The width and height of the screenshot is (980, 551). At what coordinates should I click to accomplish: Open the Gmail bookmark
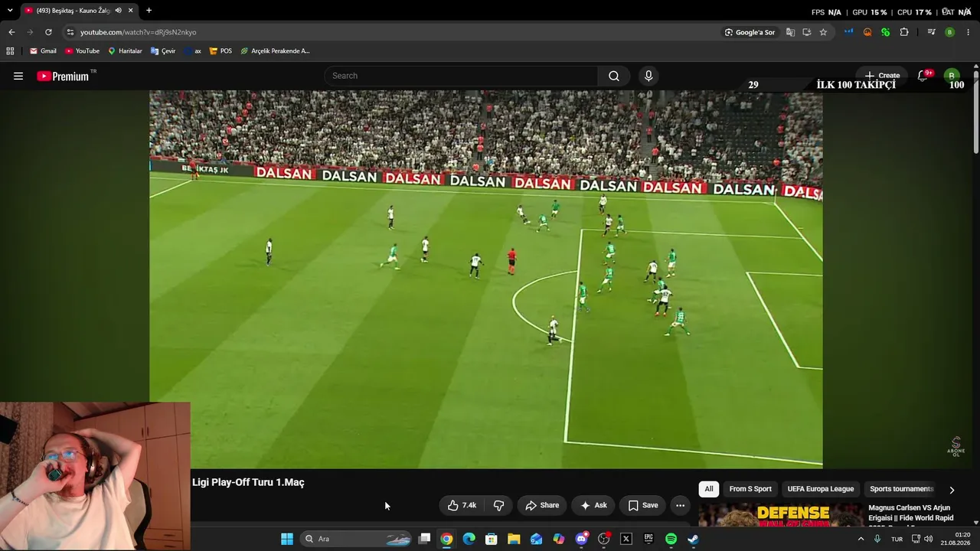(x=43, y=51)
